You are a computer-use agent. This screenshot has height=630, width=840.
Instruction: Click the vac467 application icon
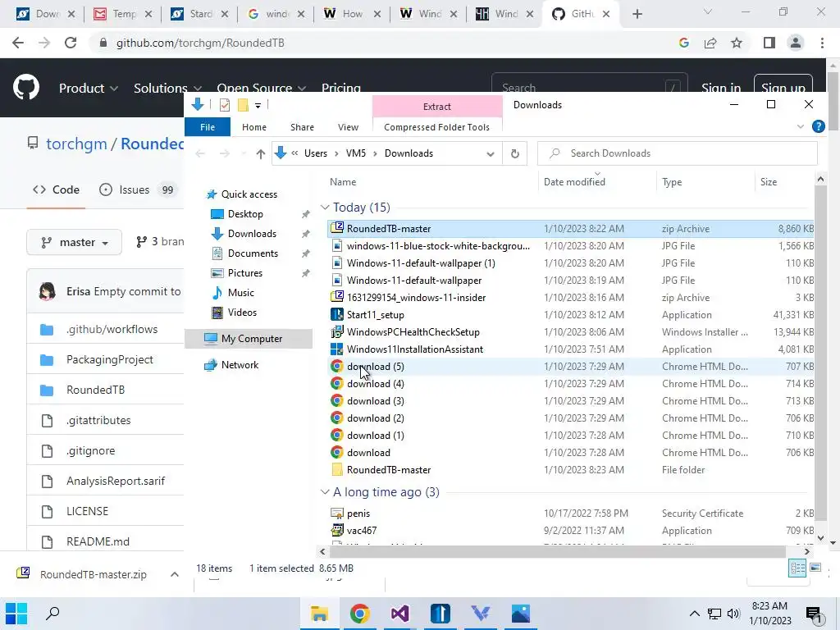[x=337, y=531]
